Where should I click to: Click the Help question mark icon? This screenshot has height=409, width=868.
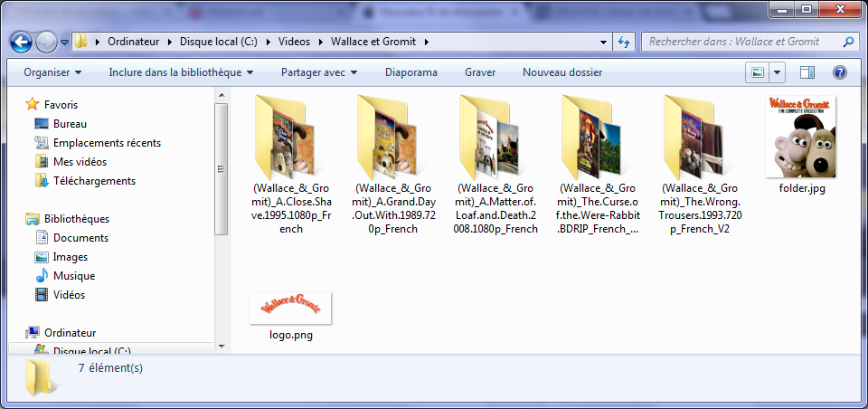[x=839, y=72]
